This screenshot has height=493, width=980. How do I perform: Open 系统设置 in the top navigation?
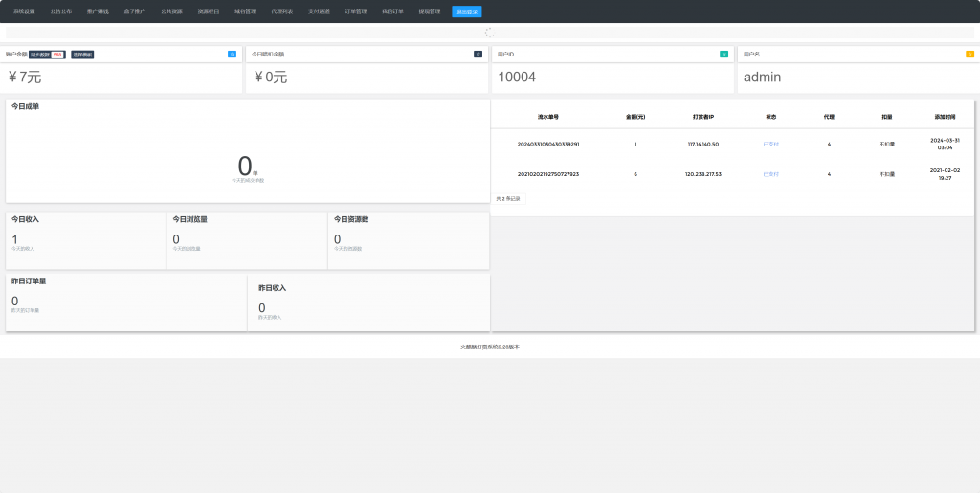tap(24, 11)
